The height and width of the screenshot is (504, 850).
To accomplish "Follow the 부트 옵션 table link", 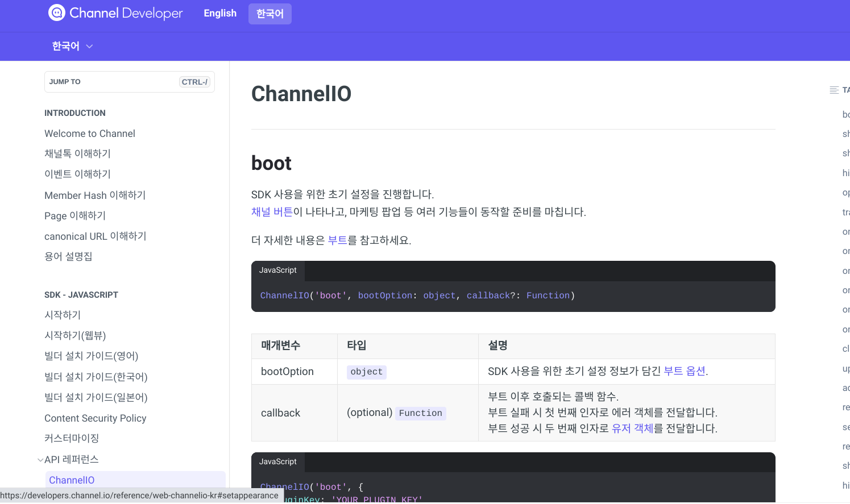I will (685, 371).
